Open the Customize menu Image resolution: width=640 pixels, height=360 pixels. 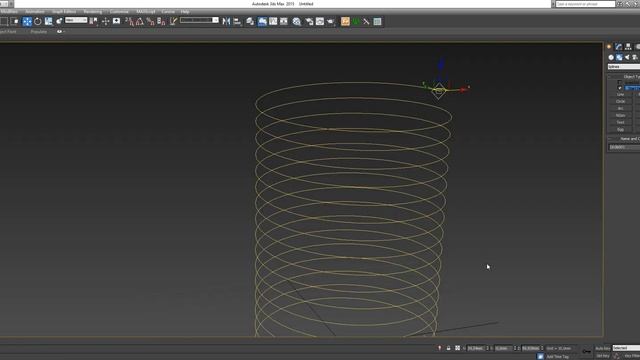[x=119, y=12]
